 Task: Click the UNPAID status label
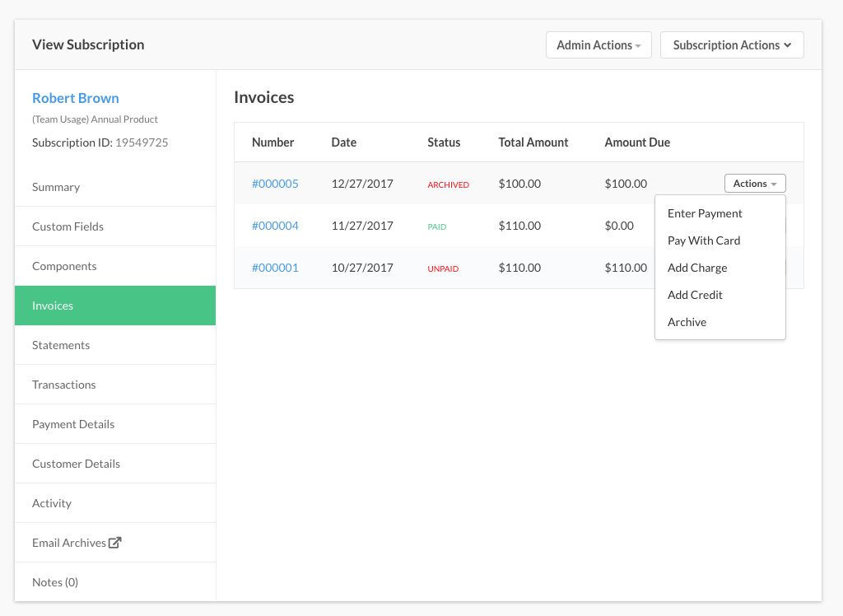pos(443,268)
